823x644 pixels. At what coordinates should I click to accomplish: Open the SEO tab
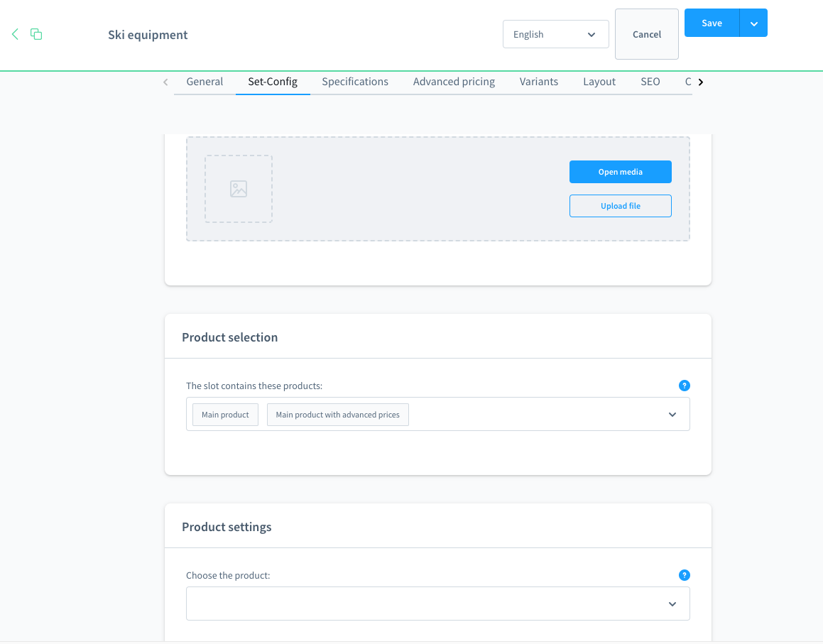[x=650, y=82]
